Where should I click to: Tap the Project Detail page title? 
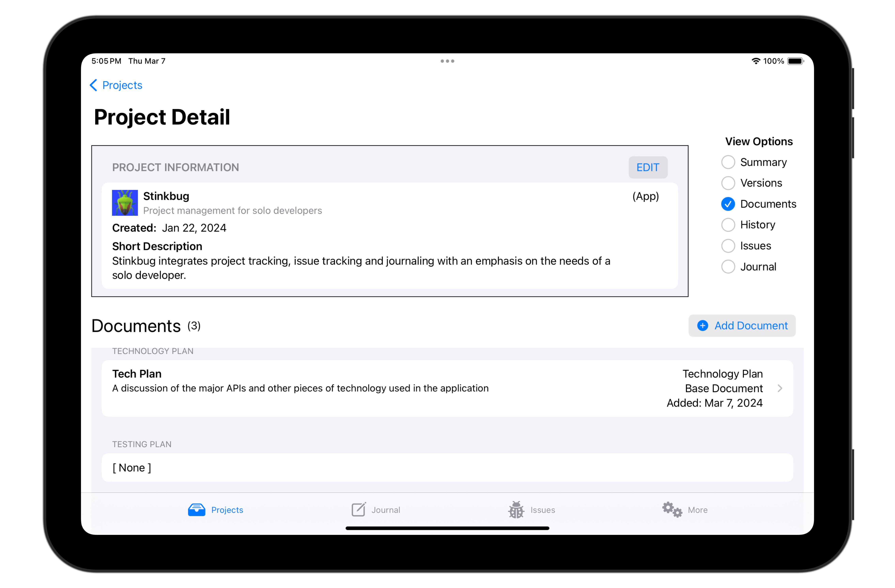point(162,117)
